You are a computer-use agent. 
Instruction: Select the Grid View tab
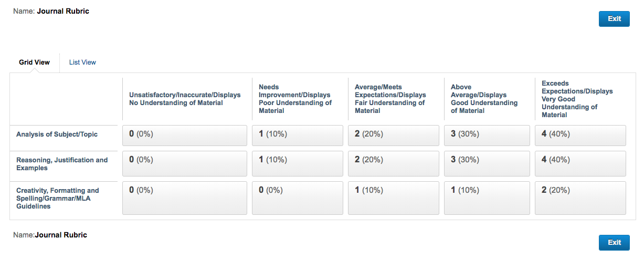click(35, 62)
